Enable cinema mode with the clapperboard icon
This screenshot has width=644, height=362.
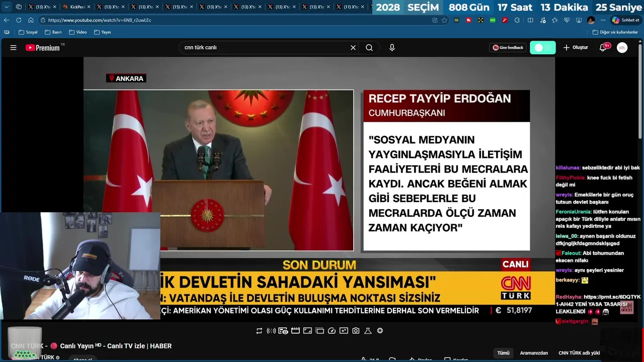(x=295, y=331)
